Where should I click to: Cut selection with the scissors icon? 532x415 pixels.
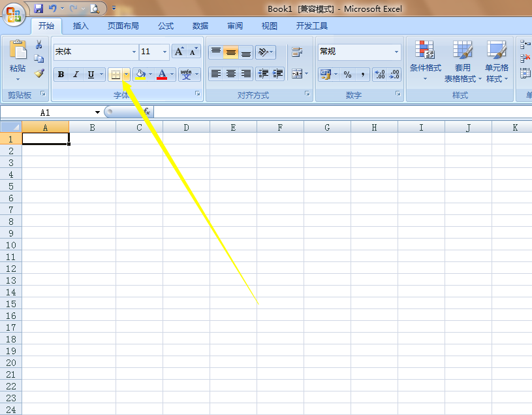(x=39, y=44)
